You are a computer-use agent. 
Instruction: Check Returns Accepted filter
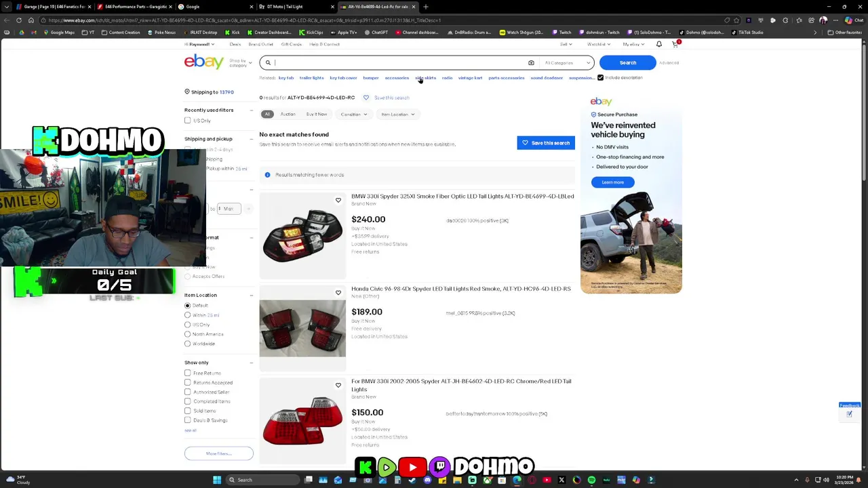tap(188, 382)
